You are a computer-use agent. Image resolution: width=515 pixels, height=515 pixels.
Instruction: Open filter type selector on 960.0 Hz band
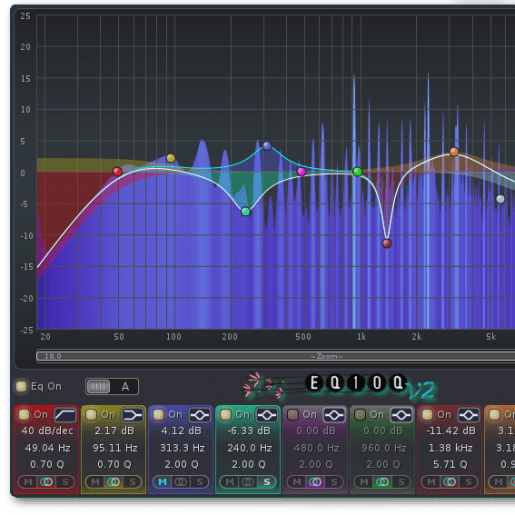point(401,415)
